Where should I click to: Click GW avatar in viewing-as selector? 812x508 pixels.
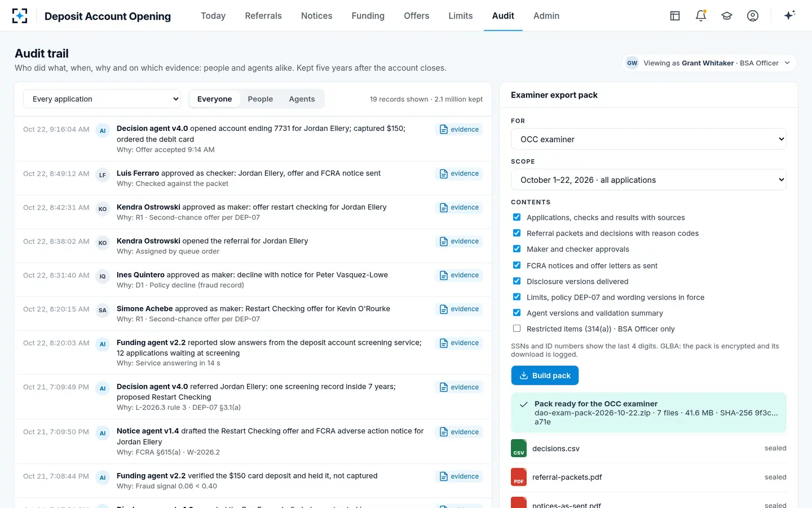(632, 63)
